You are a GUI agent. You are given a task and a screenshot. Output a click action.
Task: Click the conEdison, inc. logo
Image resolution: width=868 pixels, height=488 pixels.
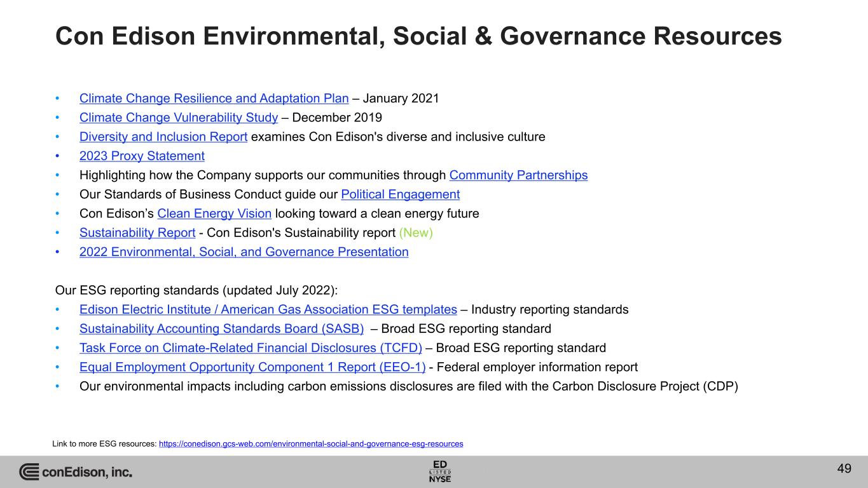coord(76,472)
